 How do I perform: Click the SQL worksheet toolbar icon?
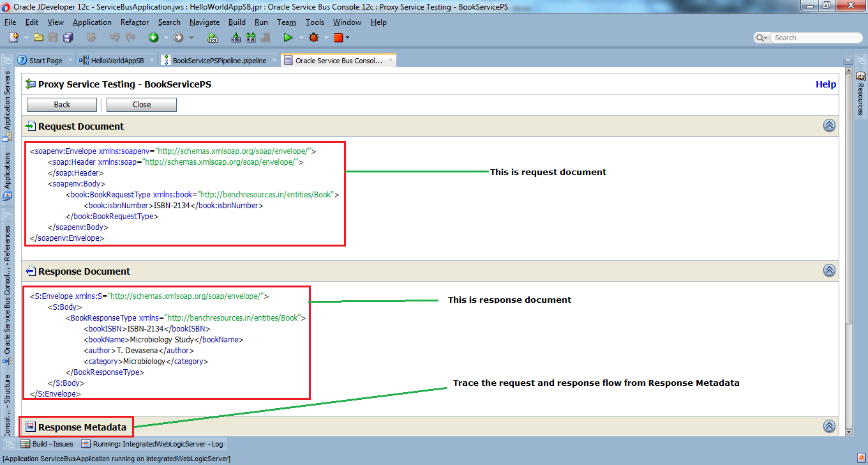[213, 38]
